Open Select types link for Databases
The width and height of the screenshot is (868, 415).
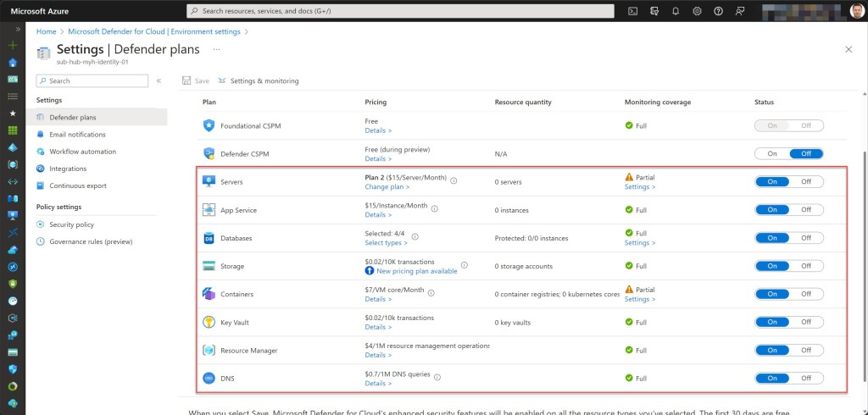[x=386, y=243]
